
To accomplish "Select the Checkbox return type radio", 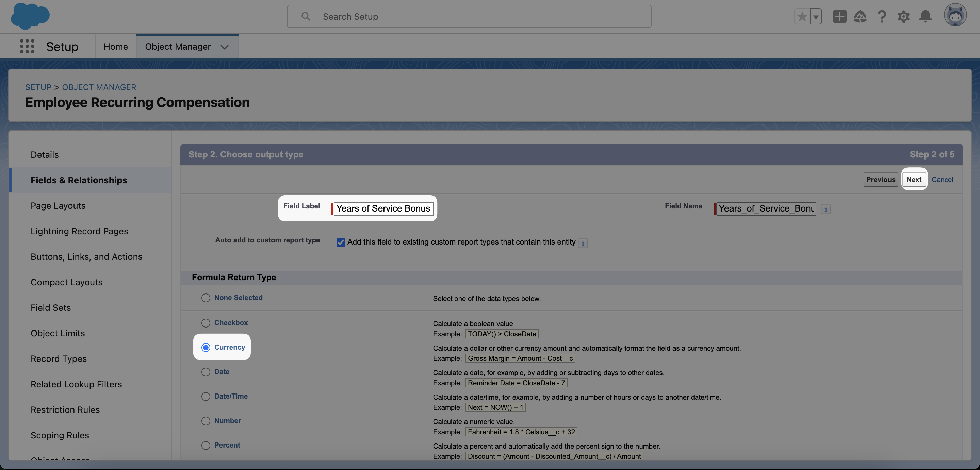I will click(x=206, y=323).
